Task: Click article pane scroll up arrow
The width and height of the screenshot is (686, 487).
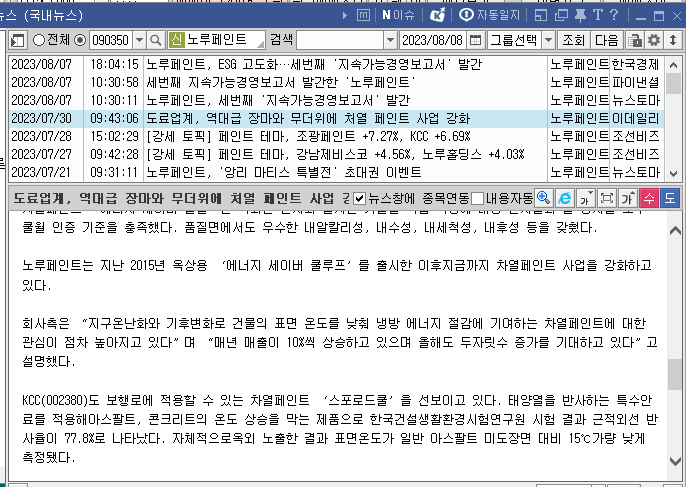Action: click(x=675, y=230)
